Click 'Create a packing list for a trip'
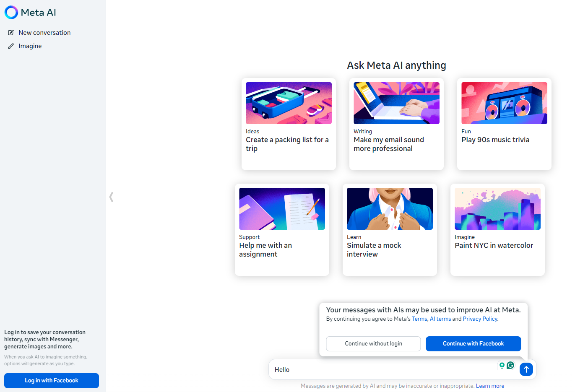575x392 pixels. 287,144
